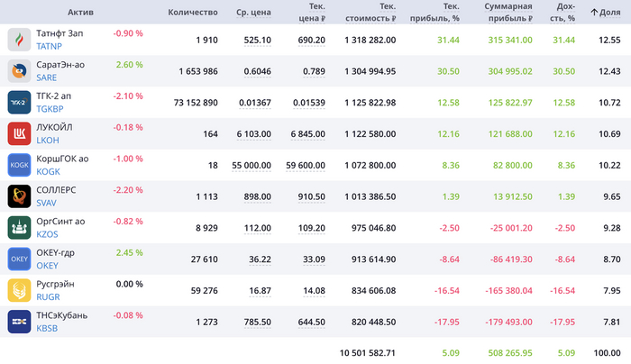Sort by the Актив column header
The image size is (631, 364).
pyautogui.click(x=80, y=13)
